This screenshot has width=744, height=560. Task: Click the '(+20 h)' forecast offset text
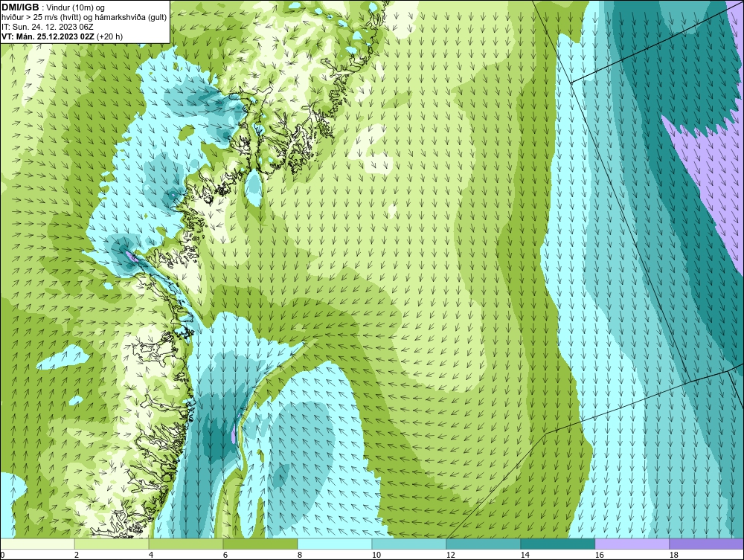[109, 36]
